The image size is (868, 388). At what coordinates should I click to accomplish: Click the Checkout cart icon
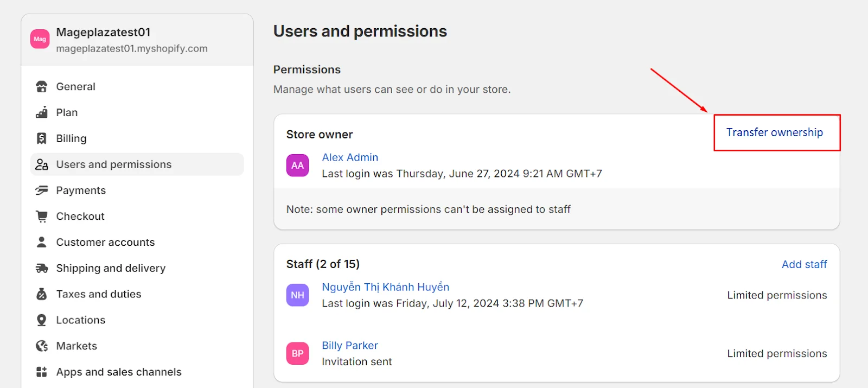(42, 216)
